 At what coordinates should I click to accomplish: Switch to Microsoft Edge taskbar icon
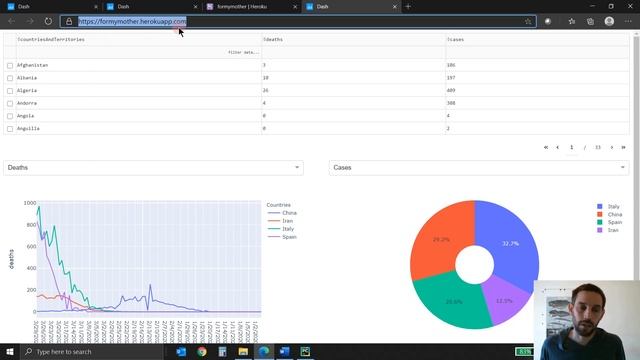(x=264, y=351)
